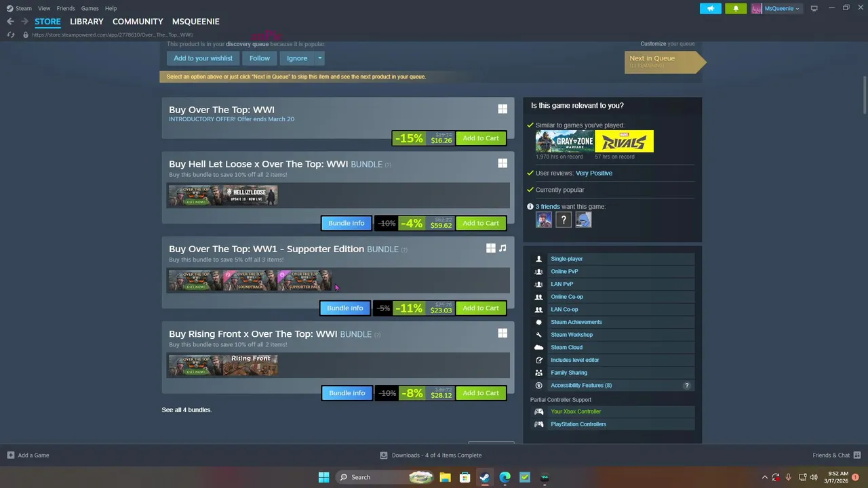Open bundle help (?) next to Hell Let Loose bundle

[x=388, y=165]
